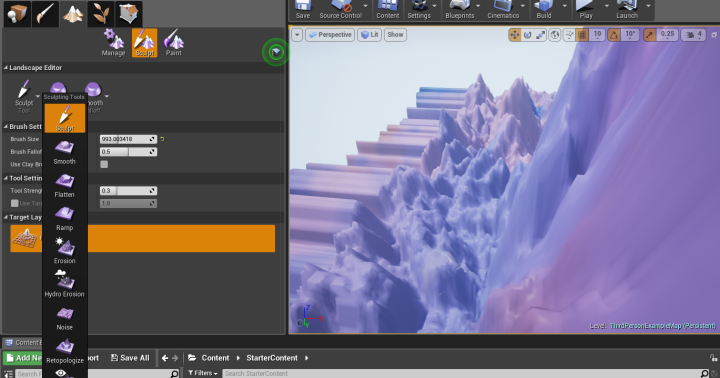720x378 pixels.
Task: Toggle surface snapping icon
Action: click(569, 35)
